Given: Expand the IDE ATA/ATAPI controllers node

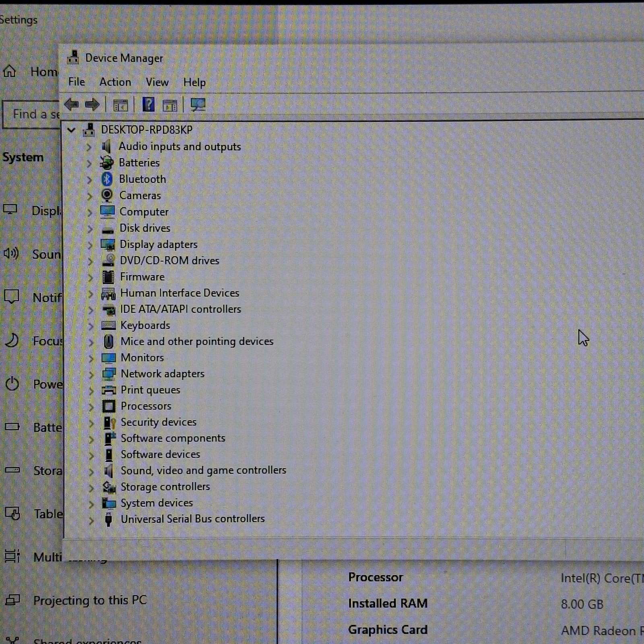Looking at the screenshot, I should 91,310.
